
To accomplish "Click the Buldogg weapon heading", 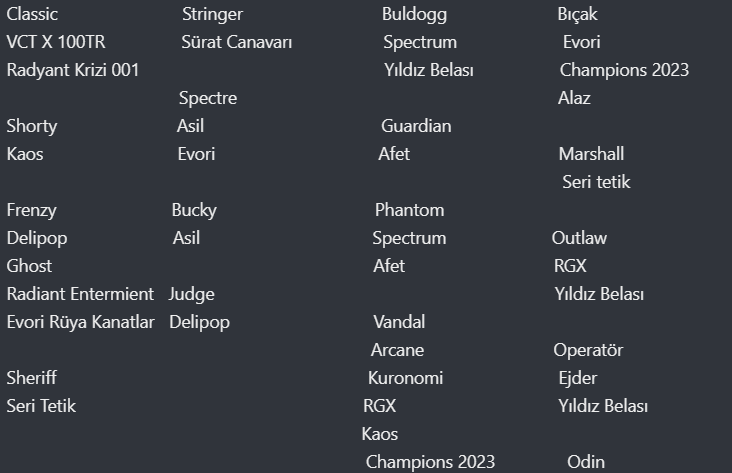I will [x=414, y=14].
